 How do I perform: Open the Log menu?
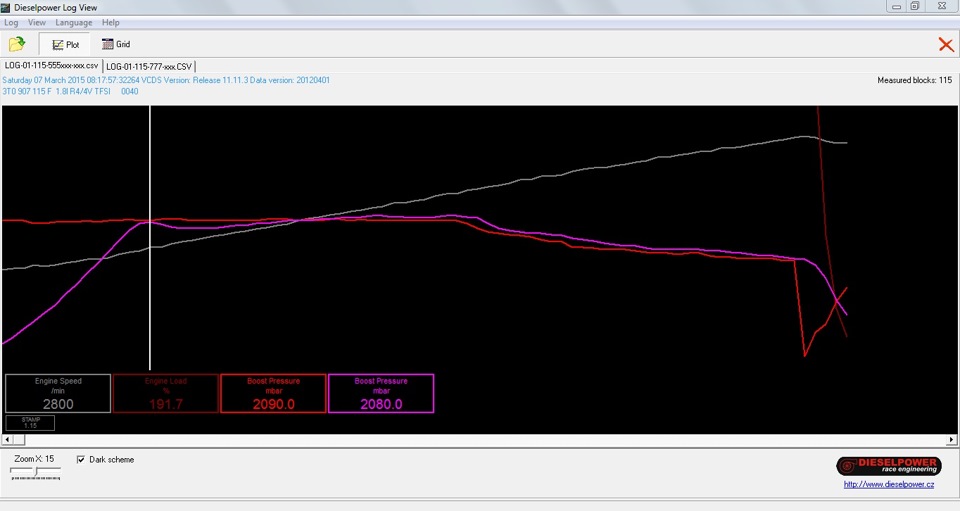[11, 23]
